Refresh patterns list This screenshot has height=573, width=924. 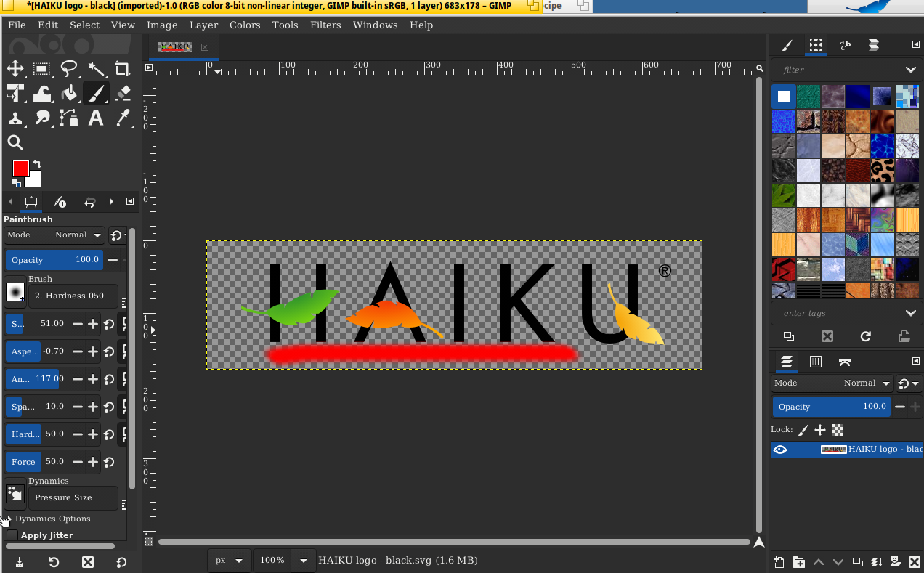pyautogui.click(x=865, y=336)
